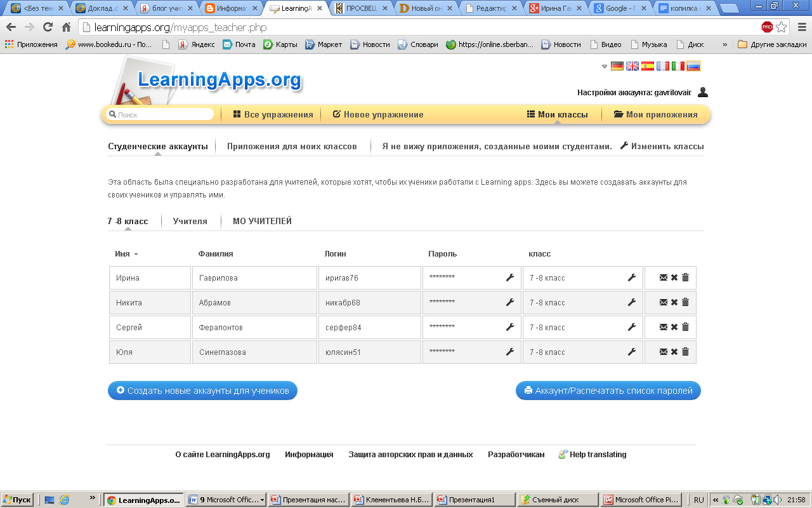Switch site language to English flag
This screenshot has width=812, height=508.
click(x=632, y=66)
